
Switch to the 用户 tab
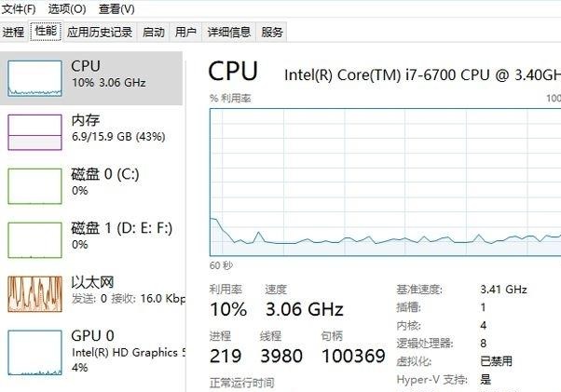click(x=185, y=33)
